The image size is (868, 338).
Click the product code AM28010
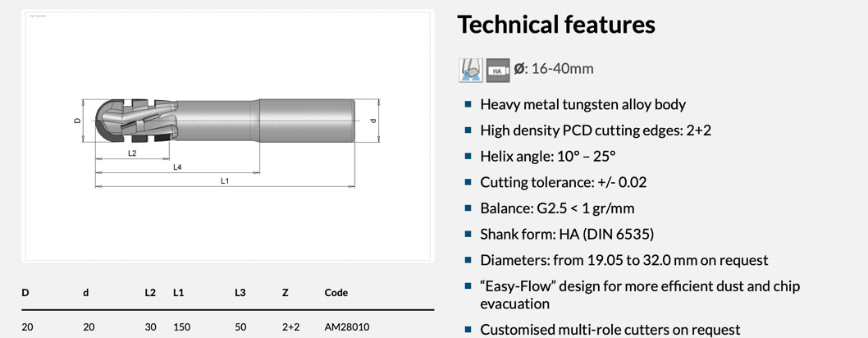click(347, 327)
